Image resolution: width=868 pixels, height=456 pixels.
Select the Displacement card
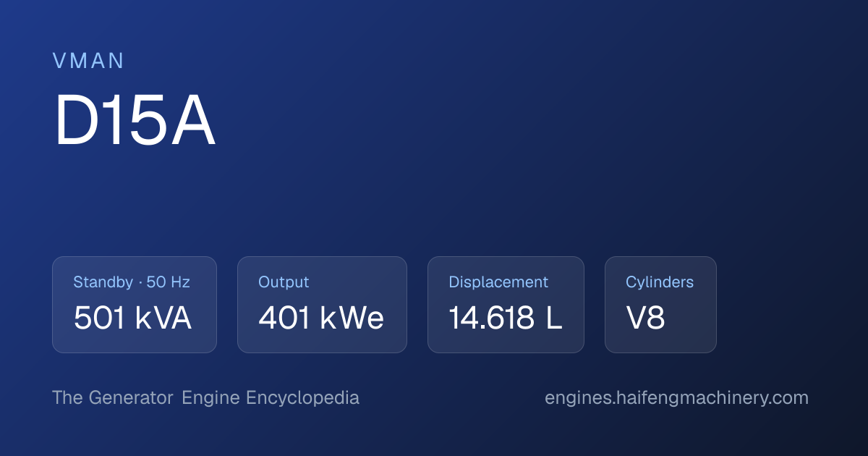[x=506, y=305]
